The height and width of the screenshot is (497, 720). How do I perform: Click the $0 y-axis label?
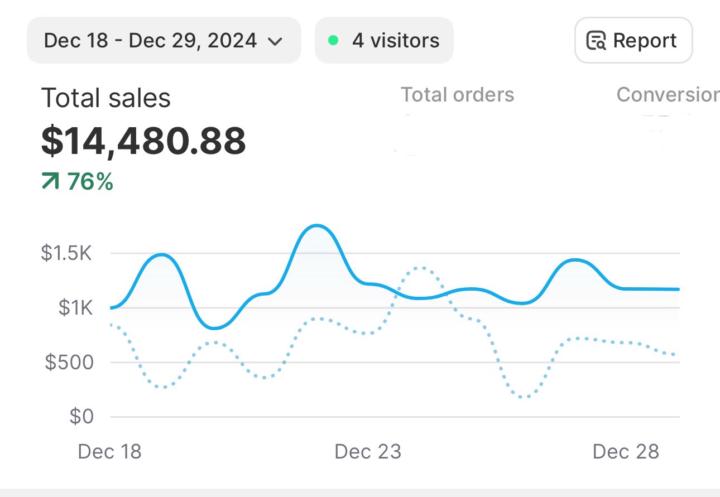pyautogui.click(x=82, y=416)
